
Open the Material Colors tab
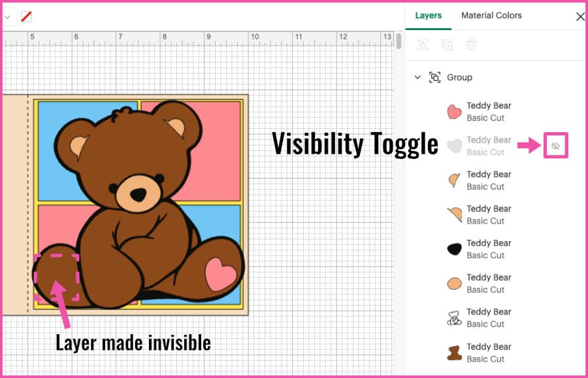pos(491,16)
